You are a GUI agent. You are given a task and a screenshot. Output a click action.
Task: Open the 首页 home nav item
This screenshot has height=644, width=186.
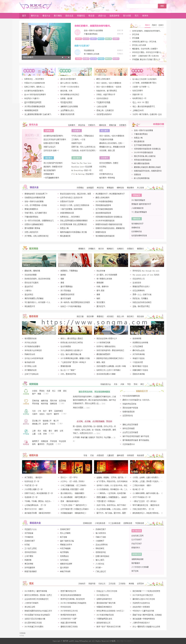pos(24,15)
